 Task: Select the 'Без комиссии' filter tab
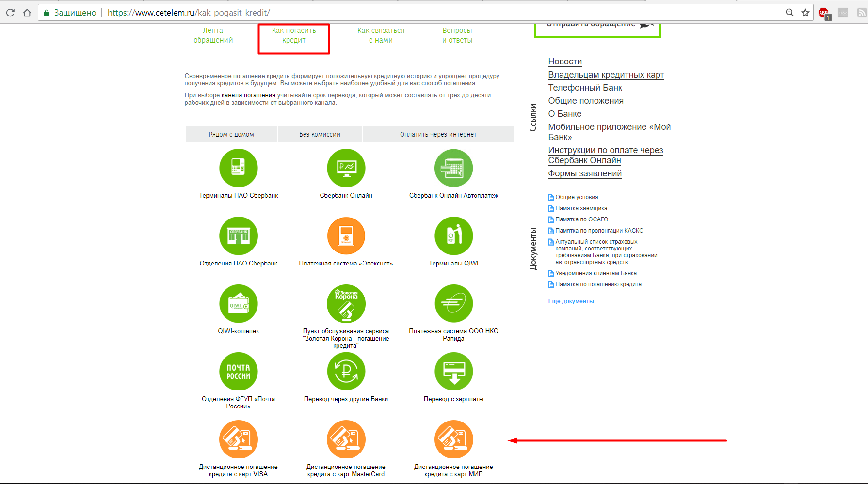[x=320, y=135]
